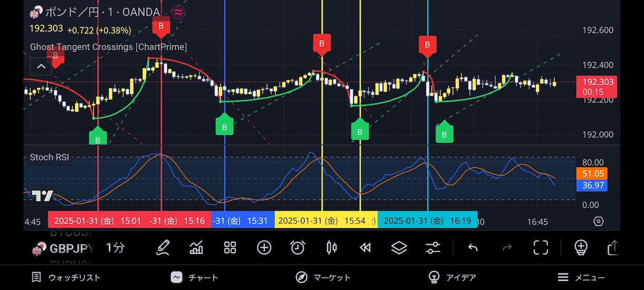The height and width of the screenshot is (290, 644).
Task: Tap the 192.000 price scale label
Action: point(598,135)
